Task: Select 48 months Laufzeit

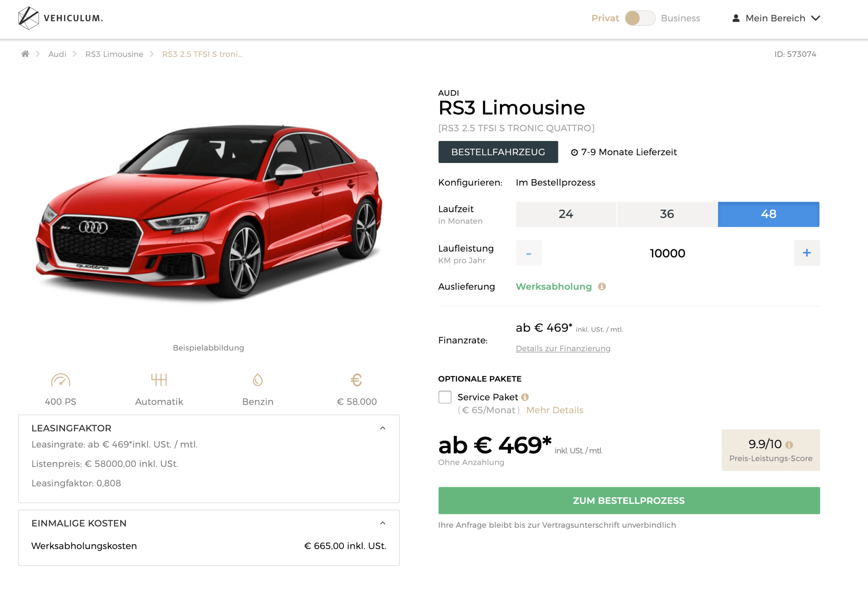Action: [769, 214]
